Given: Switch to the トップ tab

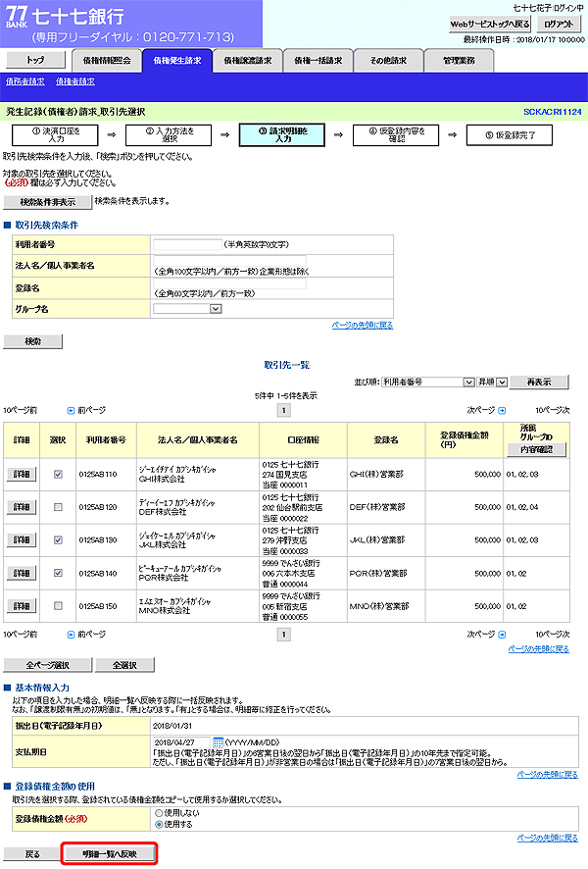Looking at the screenshot, I should coord(35,60).
